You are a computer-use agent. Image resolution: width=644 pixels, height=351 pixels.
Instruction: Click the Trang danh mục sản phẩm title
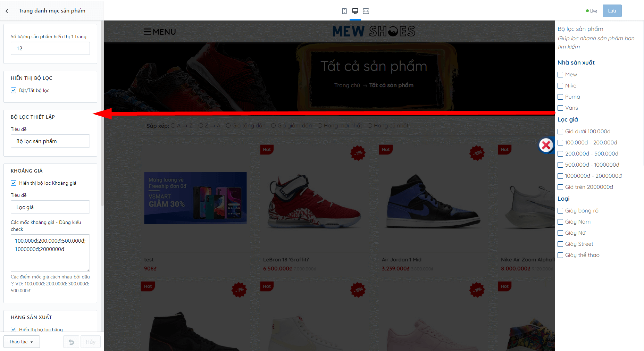[52, 11]
